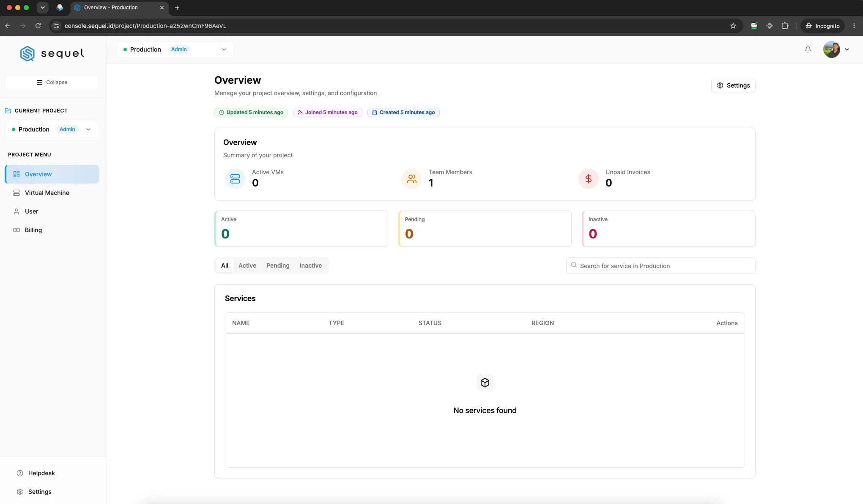
Task: Click the Unpaid Invoices dollar icon
Action: 589,179
